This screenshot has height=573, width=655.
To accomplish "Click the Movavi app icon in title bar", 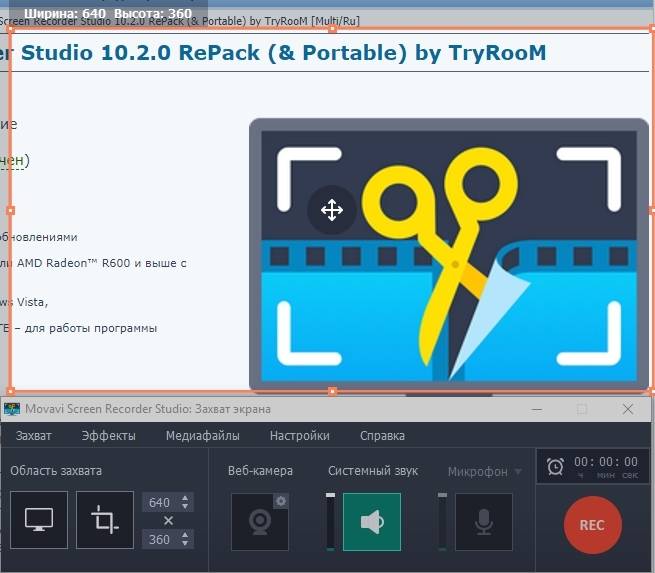I will [12, 409].
